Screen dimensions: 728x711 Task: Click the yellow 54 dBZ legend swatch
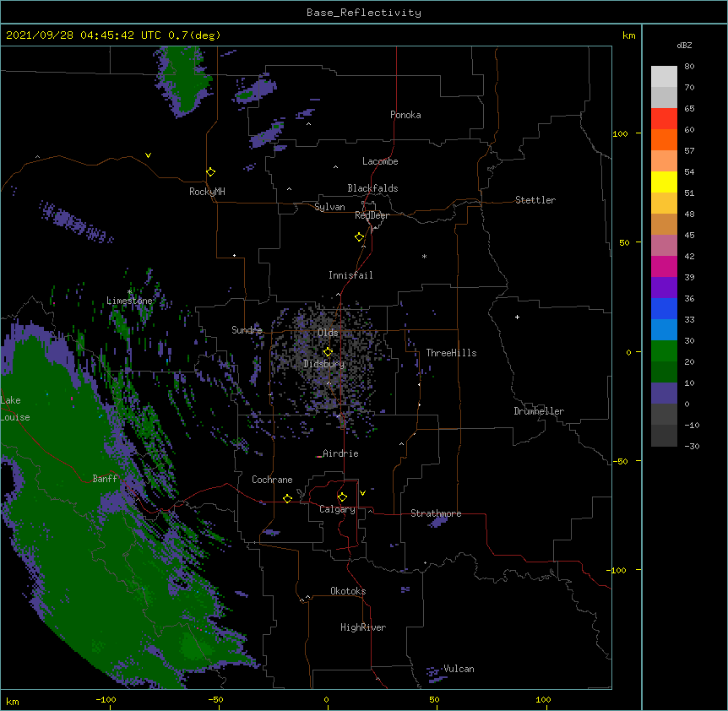[x=664, y=182]
